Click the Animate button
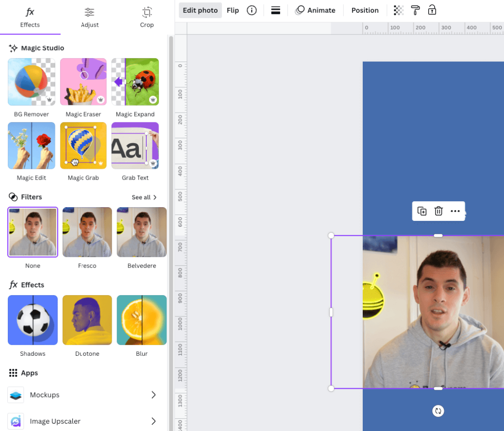 coord(315,10)
